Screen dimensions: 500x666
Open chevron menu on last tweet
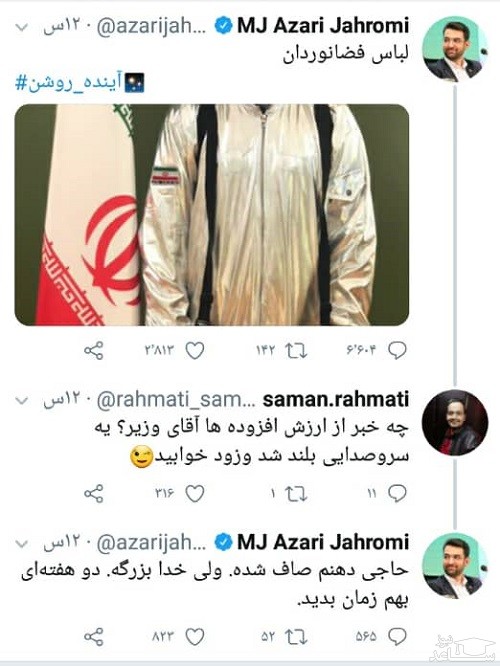coord(22,543)
